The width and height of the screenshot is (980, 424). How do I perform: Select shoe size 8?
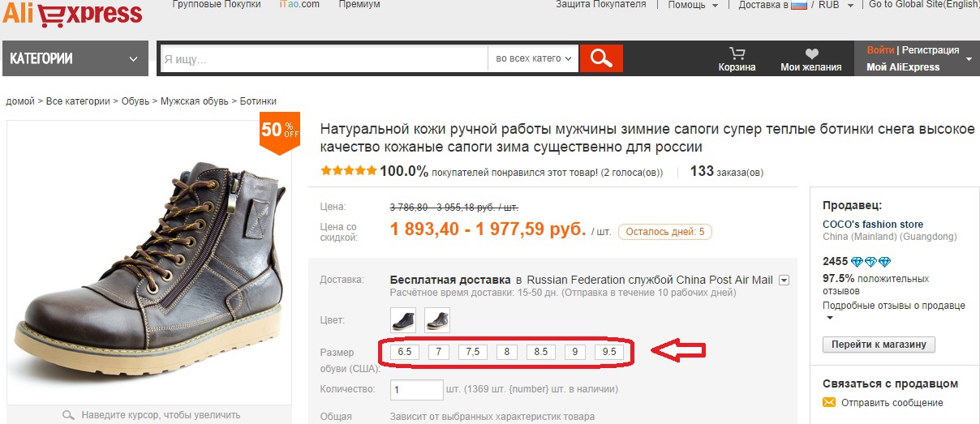click(506, 353)
